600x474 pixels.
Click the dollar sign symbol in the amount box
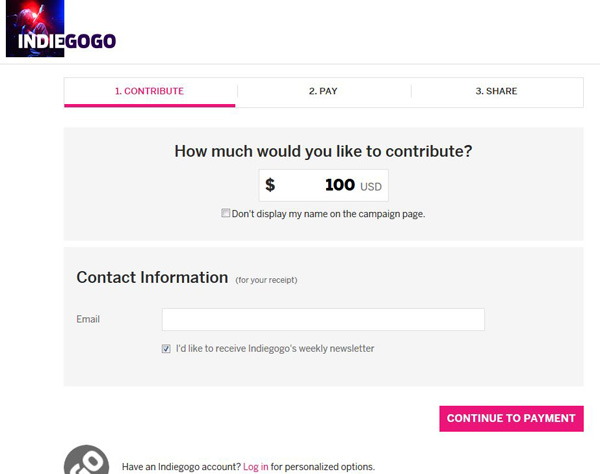pos(270,185)
